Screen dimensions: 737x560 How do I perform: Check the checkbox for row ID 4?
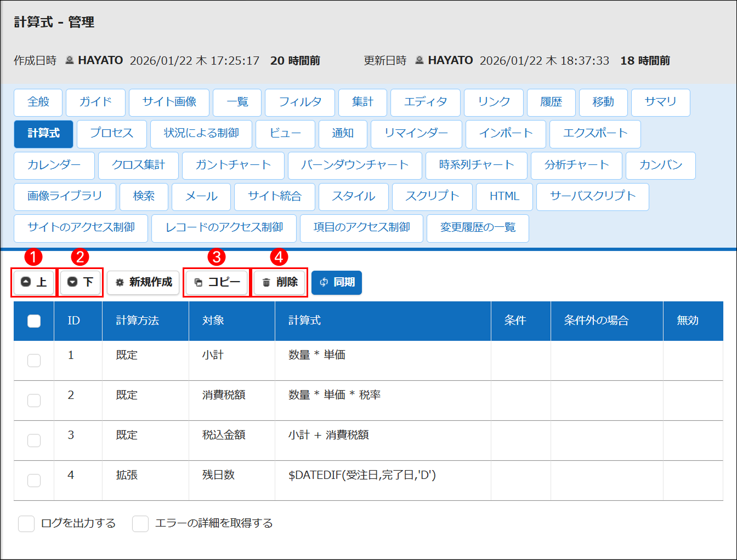click(34, 481)
